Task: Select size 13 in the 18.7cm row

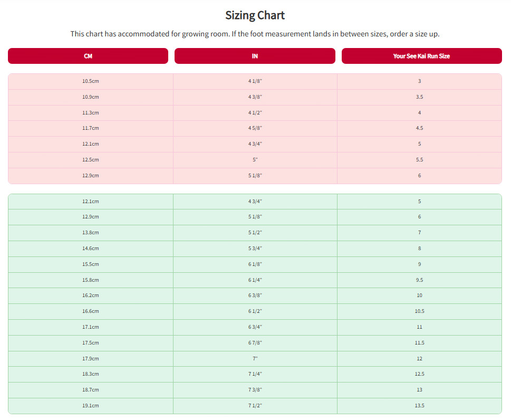Action: (419, 390)
